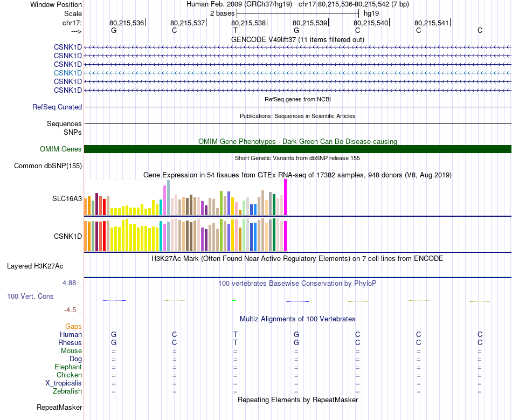Click the Mouse alignment row label
This screenshot has height=420, width=512.
[x=71, y=351]
